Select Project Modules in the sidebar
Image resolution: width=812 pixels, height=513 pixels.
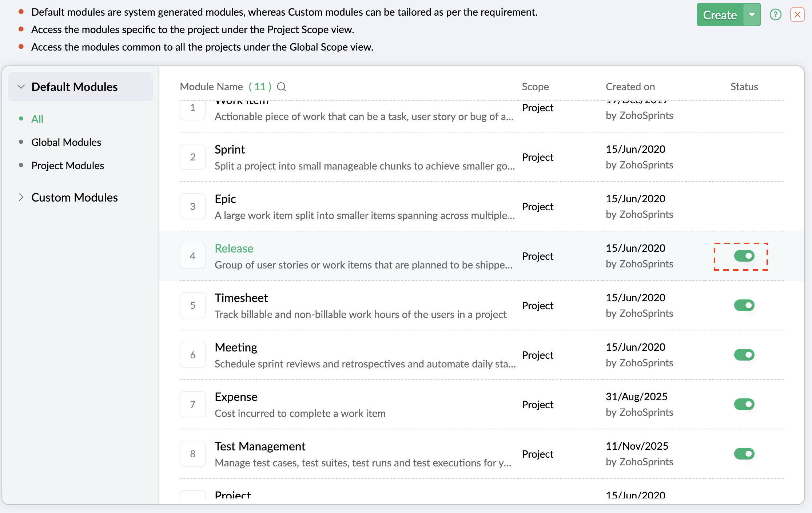coord(68,166)
